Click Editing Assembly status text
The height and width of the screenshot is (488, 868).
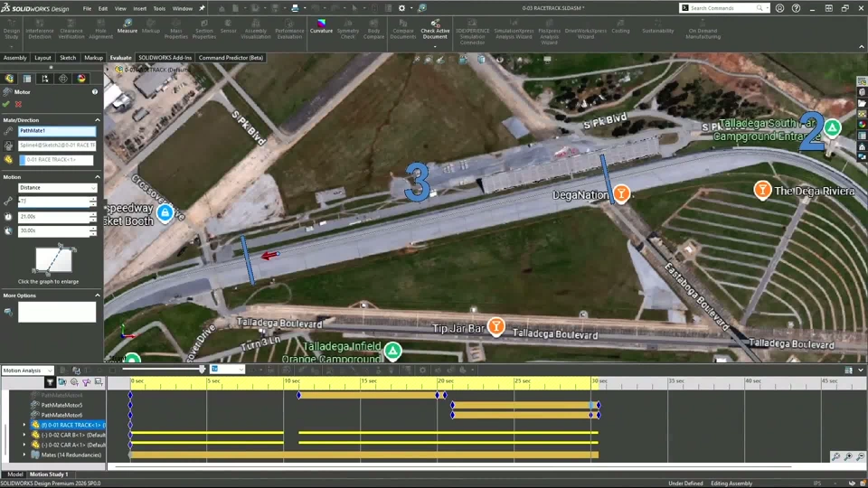tap(731, 483)
